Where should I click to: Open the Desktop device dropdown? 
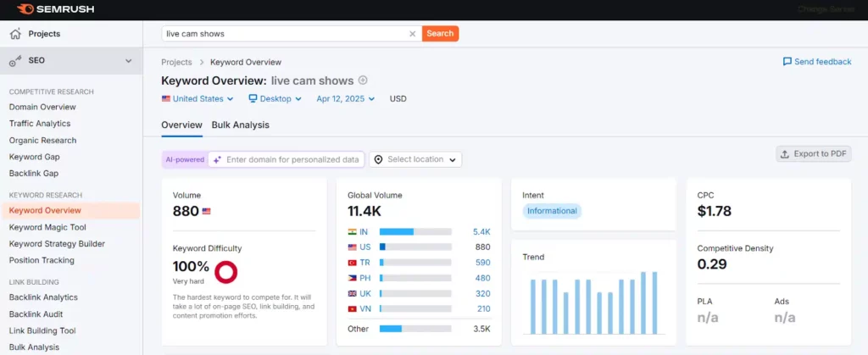click(x=275, y=98)
